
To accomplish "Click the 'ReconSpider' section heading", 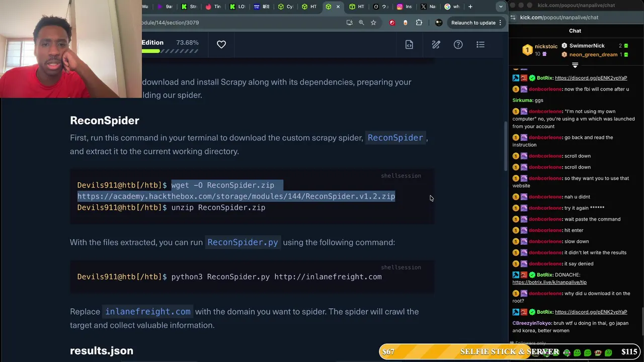I will 105,121.
